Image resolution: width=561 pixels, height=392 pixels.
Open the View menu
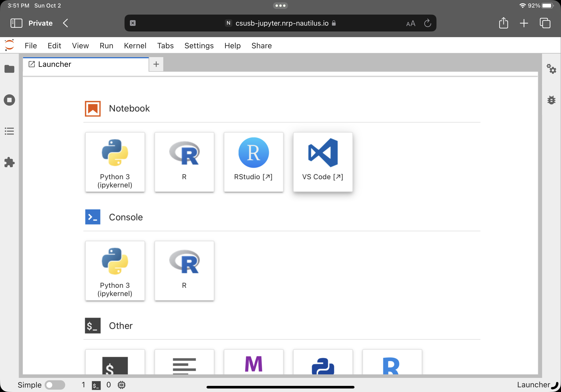point(80,45)
